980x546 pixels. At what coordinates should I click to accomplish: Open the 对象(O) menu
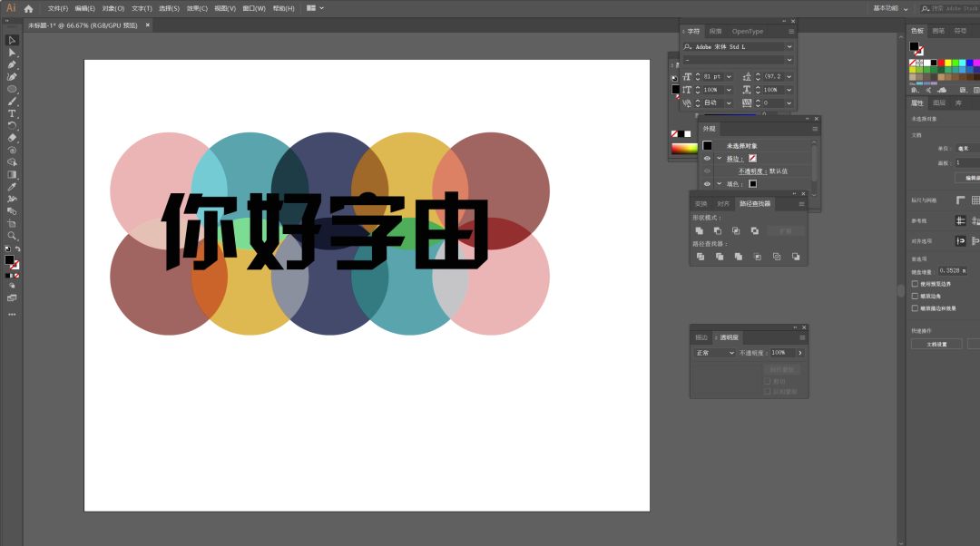point(113,8)
